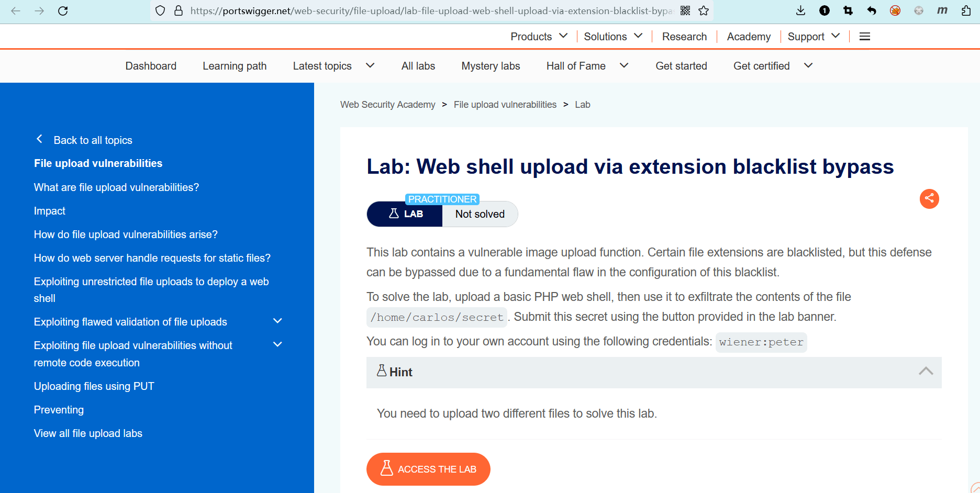
Task: Go to the Dashboard menu item
Action: tap(151, 66)
